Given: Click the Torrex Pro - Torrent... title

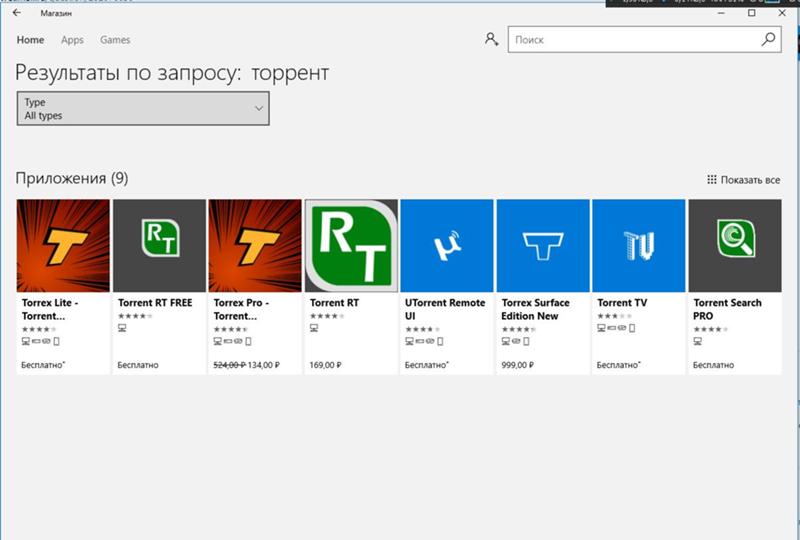Looking at the screenshot, I should coord(241,309).
